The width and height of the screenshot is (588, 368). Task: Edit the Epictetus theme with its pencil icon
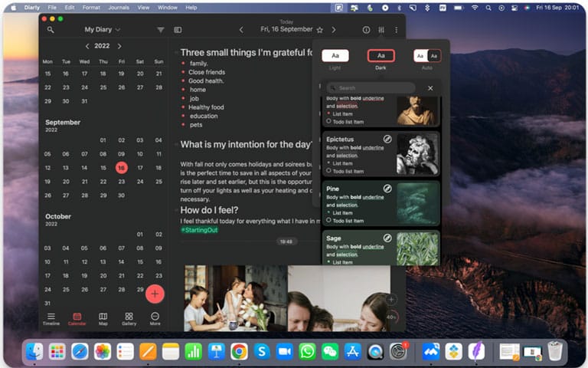click(x=387, y=139)
